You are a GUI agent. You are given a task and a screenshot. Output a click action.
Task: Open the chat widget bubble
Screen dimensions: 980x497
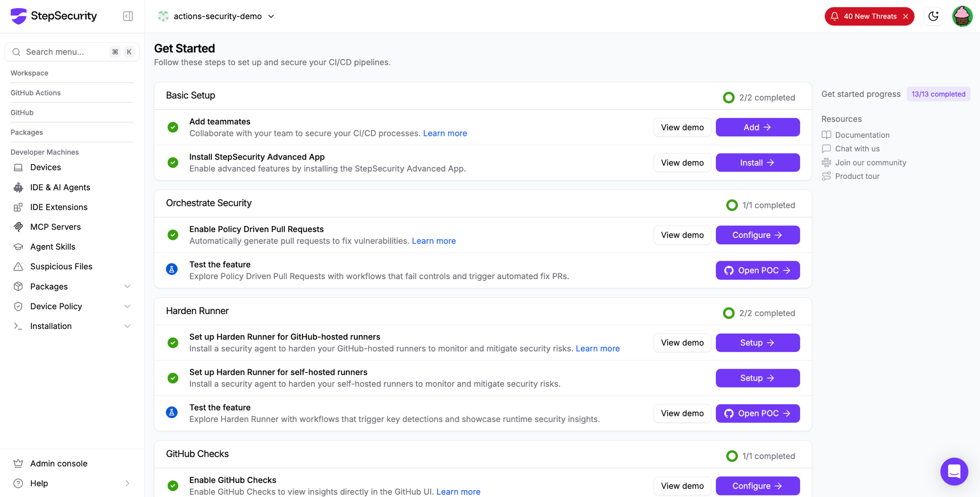click(x=954, y=471)
